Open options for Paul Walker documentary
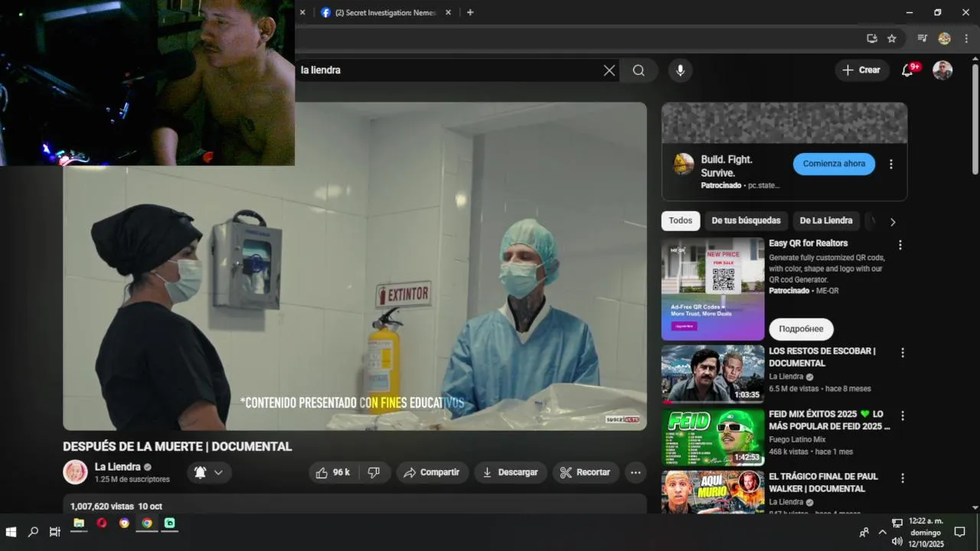 pos(903,478)
